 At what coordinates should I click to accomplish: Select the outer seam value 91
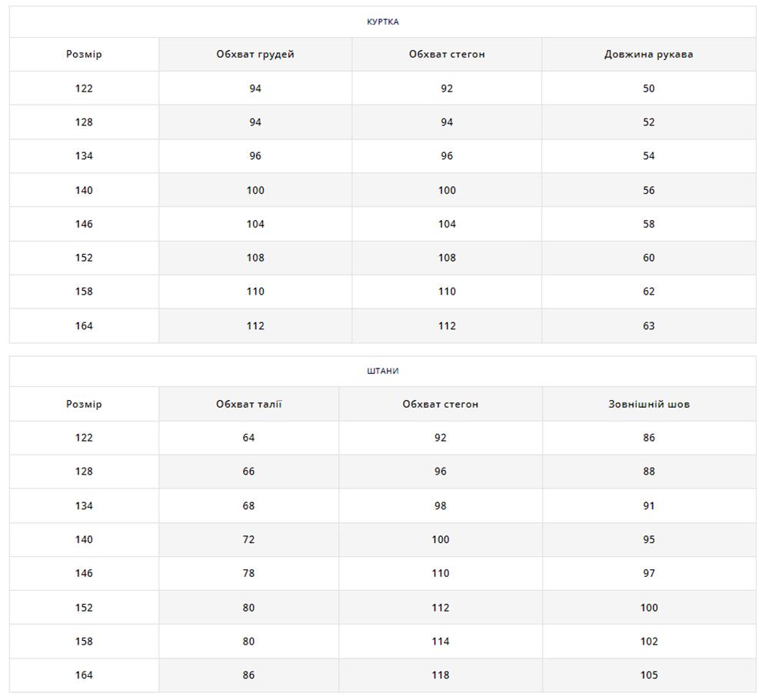(648, 506)
